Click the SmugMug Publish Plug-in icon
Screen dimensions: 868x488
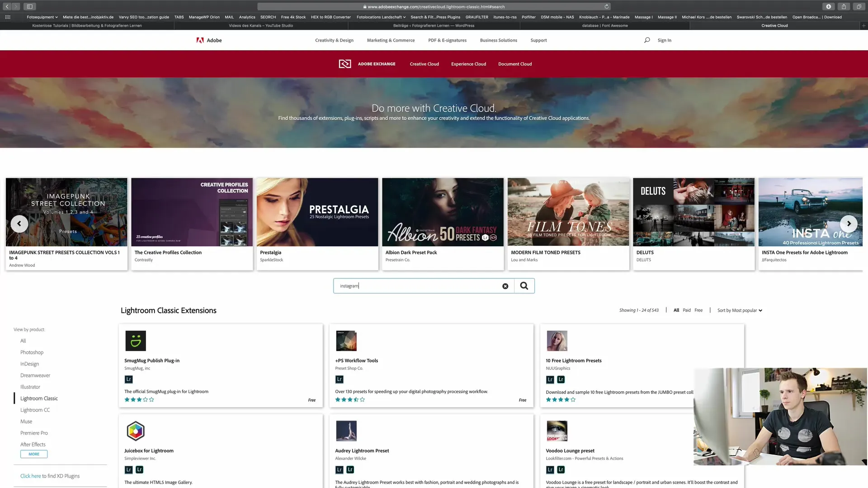pyautogui.click(x=136, y=341)
